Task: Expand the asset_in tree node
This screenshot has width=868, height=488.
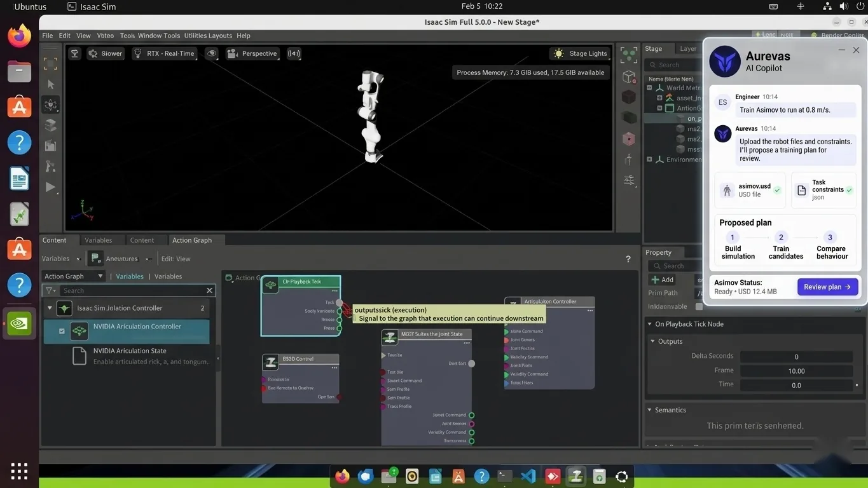Action: pos(659,98)
